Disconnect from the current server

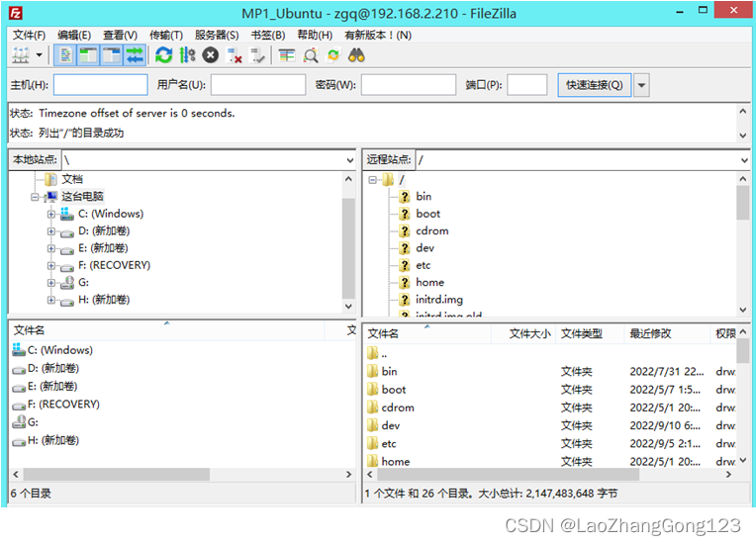tap(234, 55)
